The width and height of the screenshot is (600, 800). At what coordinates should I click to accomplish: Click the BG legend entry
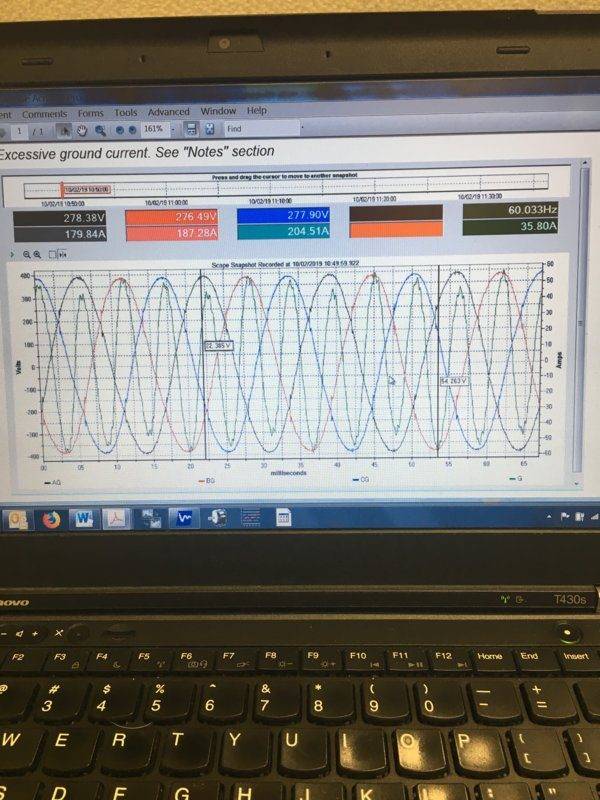(x=207, y=481)
